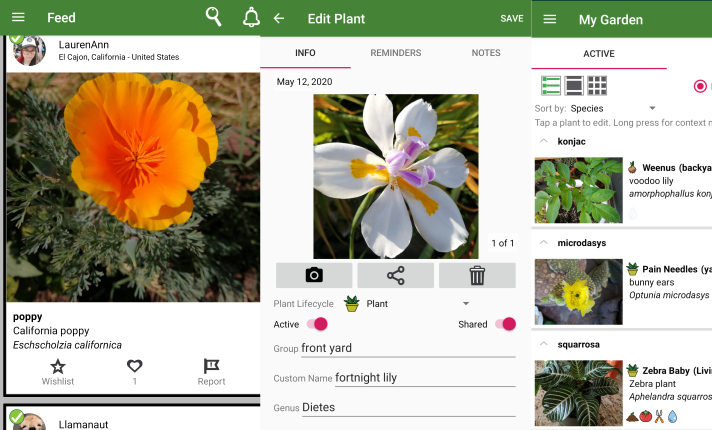Add poppy to Wishlist star
The image size is (712, 430).
(x=58, y=367)
